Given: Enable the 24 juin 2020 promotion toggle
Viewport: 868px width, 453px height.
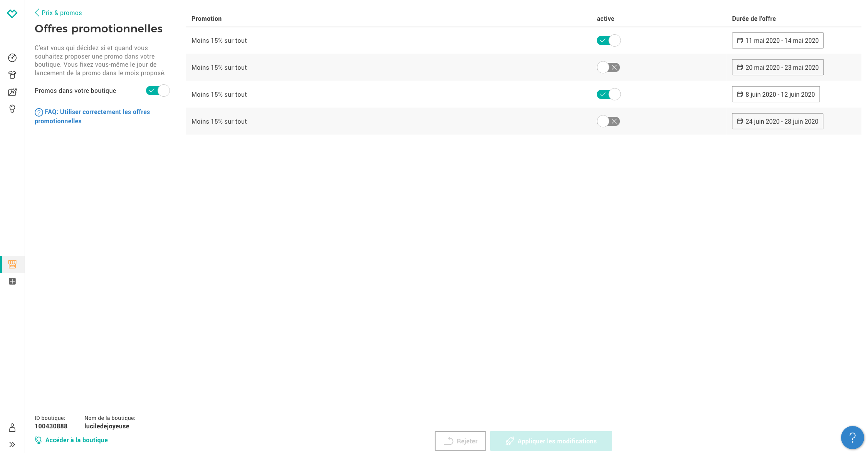Looking at the screenshot, I should click(608, 121).
